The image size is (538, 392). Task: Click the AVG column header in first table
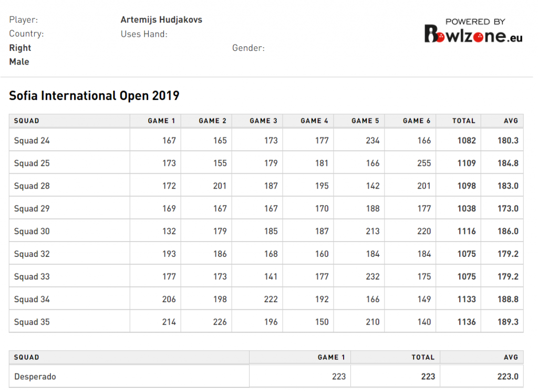[511, 121]
